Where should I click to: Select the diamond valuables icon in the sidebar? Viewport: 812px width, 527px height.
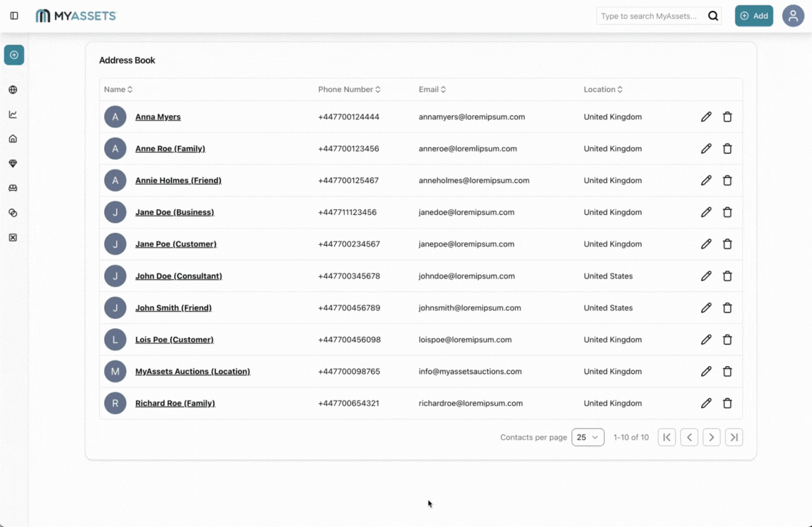tap(13, 163)
